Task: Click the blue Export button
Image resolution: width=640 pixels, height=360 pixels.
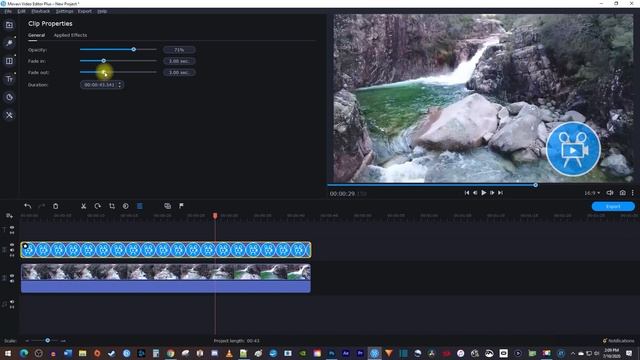Action: [x=613, y=206]
